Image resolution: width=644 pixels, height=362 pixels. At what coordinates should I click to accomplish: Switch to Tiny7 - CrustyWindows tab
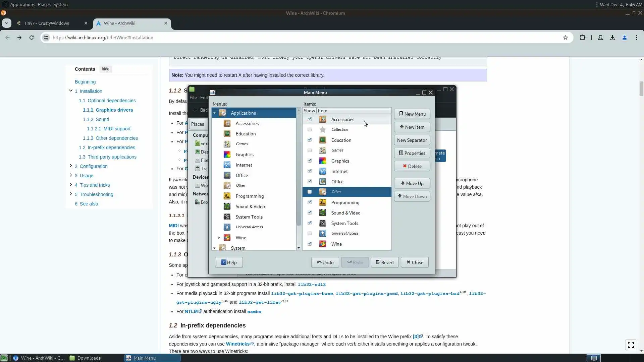click(x=47, y=23)
